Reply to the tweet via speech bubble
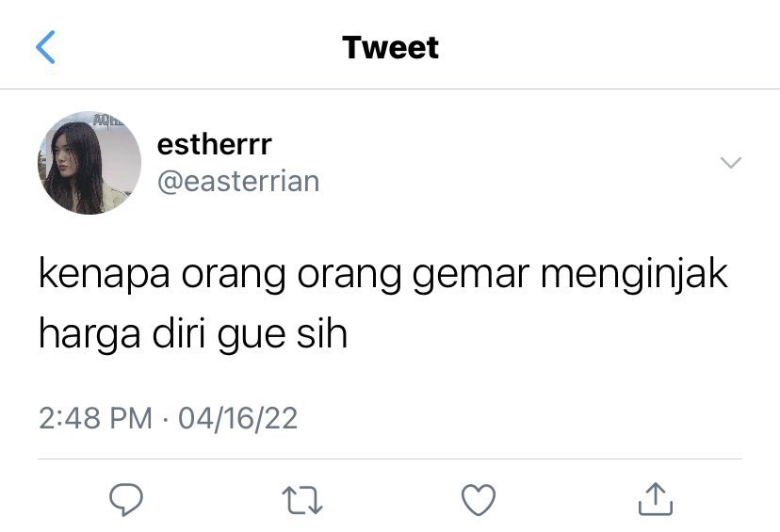This screenshot has height=532, width=780. pyautogui.click(x=126, y=499)
